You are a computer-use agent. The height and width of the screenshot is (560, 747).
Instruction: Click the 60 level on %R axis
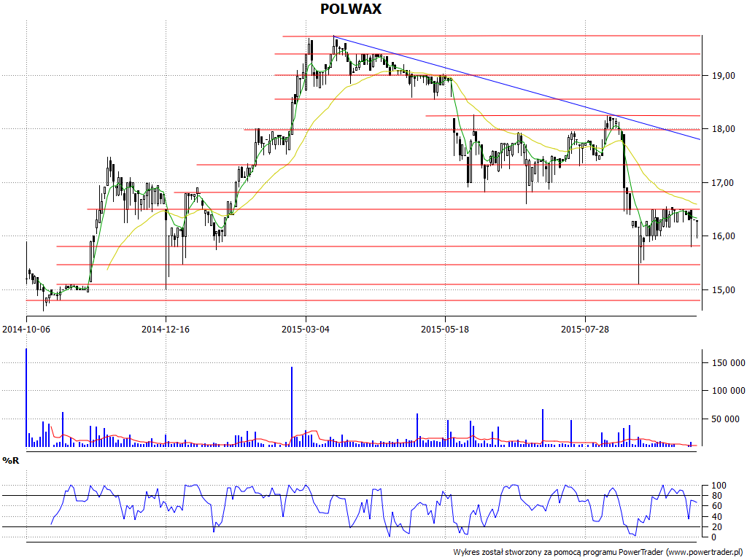[x=717, y=506]
